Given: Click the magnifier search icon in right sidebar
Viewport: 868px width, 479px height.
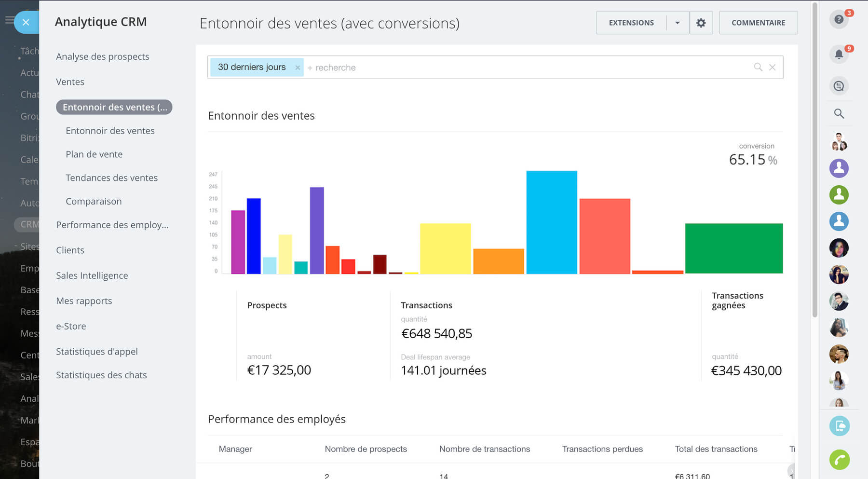Looking at the screenshot, I should coord(839,113).
